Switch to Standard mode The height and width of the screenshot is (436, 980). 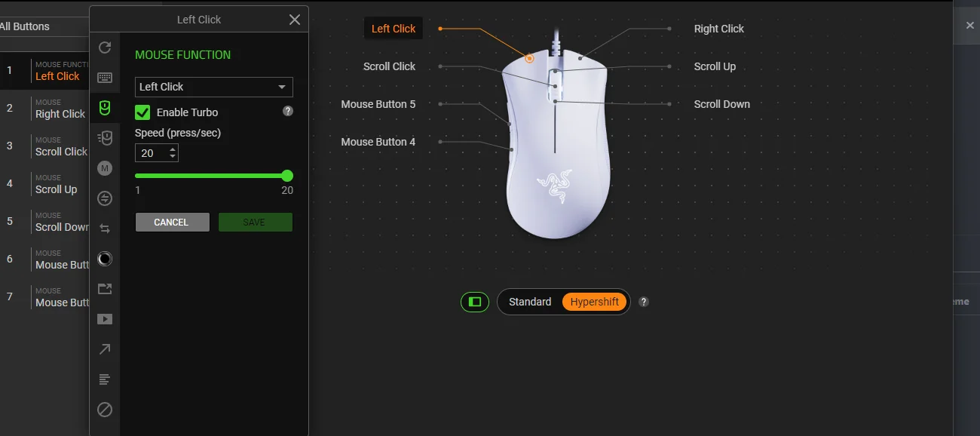coord(530,302)
